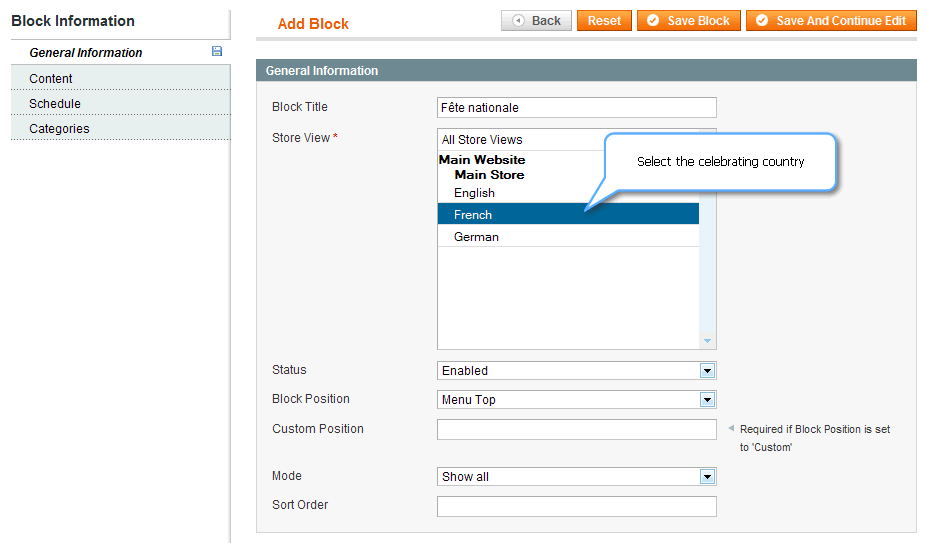Viewport: 927px width, 543px height.
Task: Select French store view
Action: (568, 214)
